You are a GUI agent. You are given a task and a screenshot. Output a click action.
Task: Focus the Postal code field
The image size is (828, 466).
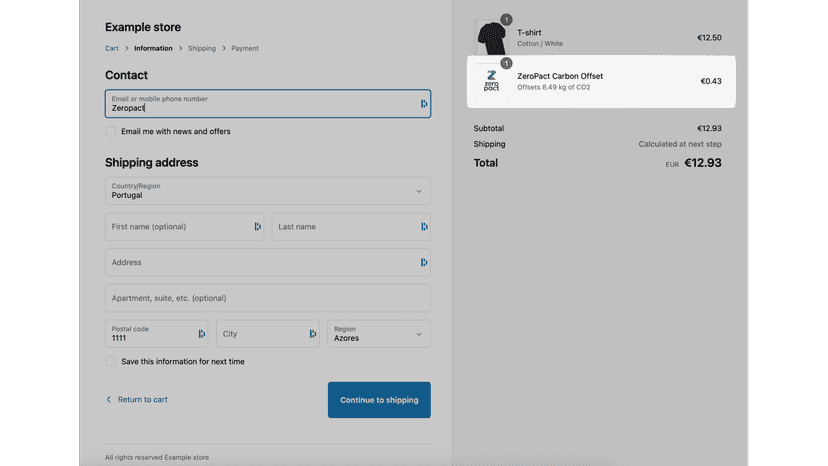[x=157, y=334]
